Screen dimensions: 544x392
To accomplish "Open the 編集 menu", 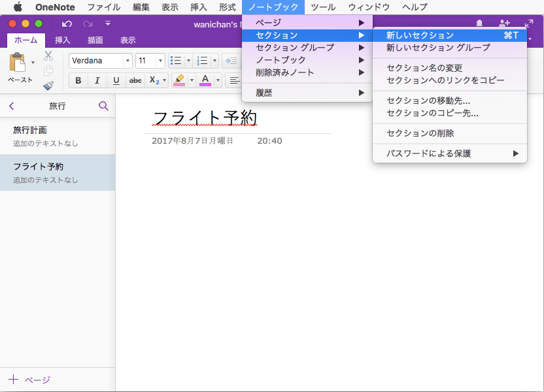I will coord(141,7).
